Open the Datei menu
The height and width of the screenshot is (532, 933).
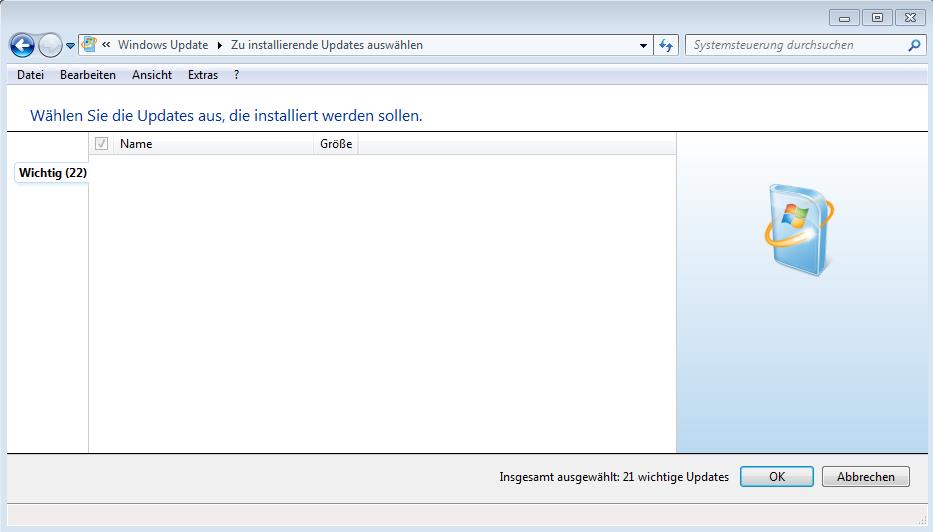click(30, 75)
